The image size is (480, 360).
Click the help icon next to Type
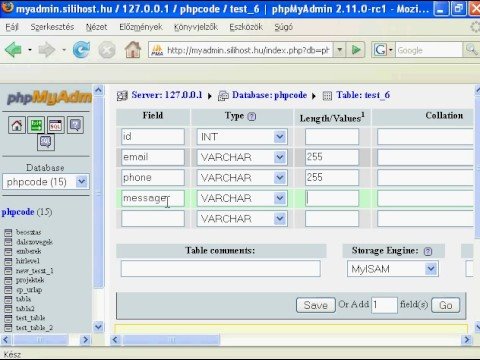point(252,116)
